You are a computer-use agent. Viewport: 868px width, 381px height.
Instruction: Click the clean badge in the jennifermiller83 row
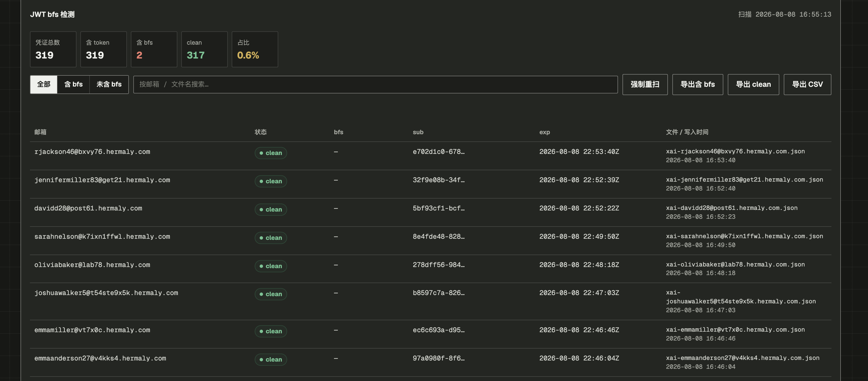[270, 181]
